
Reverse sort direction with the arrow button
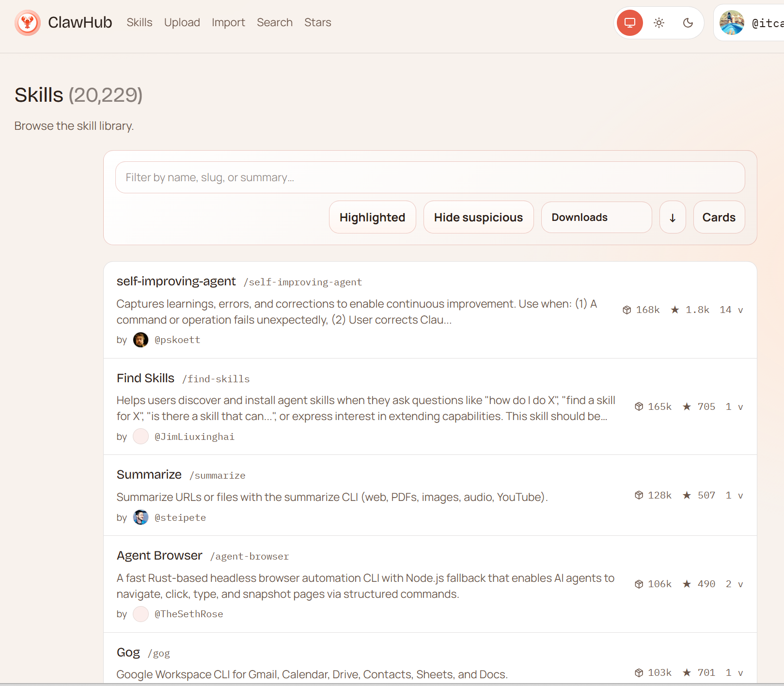(x=672, y=218)
